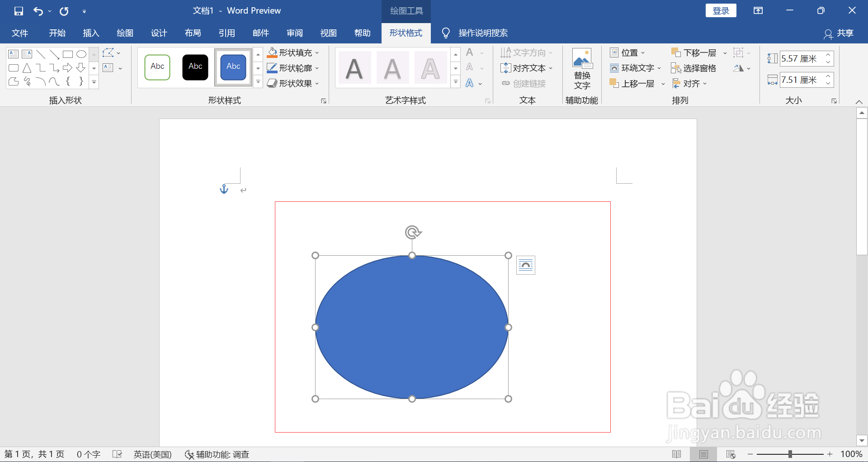The image size is (868, 462).
Task: Click the 登录 (Sign in) button
Action: coord(721,11)
